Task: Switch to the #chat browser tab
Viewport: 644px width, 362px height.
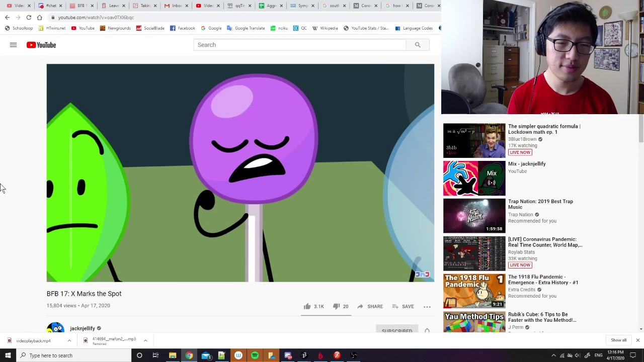Action: [51, 6]
